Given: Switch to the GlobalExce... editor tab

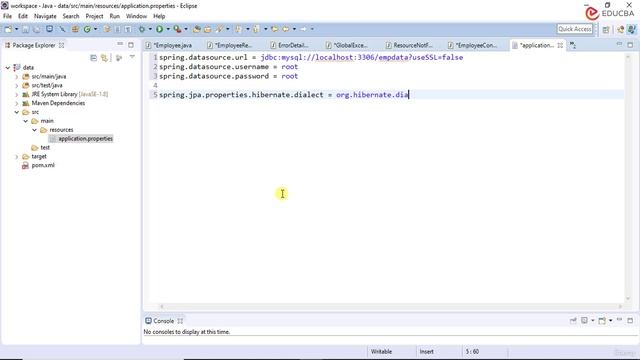Looking at the screenshot, I should 348,45.
